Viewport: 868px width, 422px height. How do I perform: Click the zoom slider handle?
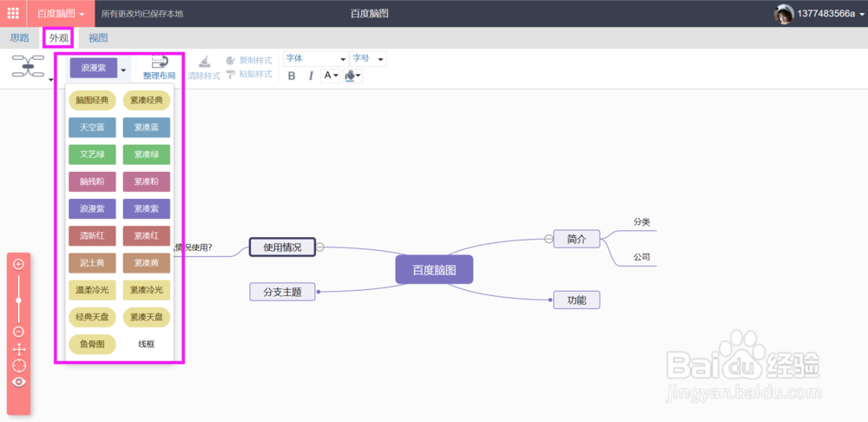coord(18,300)
